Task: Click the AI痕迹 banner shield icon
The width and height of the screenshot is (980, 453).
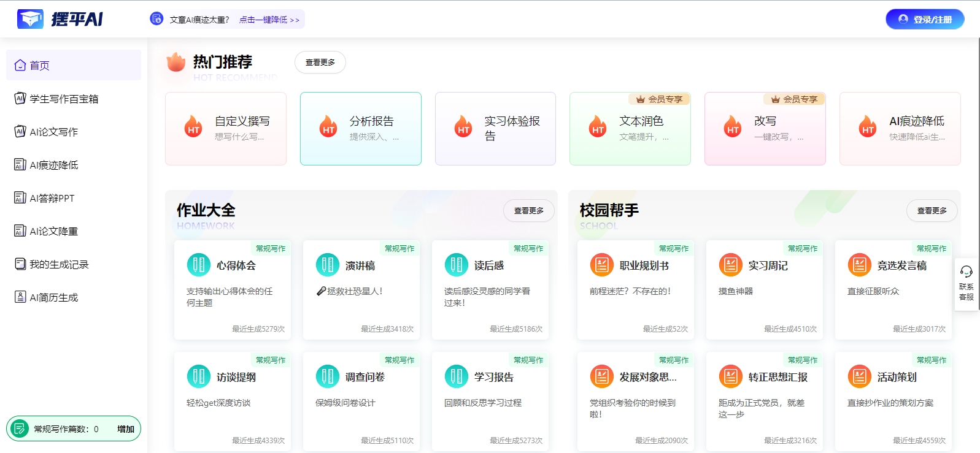Action: (x=157, y=19)
